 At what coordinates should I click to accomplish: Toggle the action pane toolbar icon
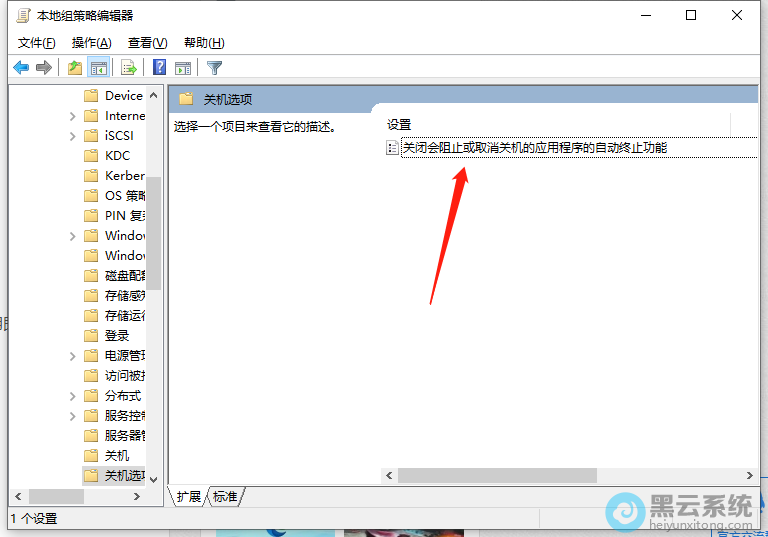click(x=183, y=68)
